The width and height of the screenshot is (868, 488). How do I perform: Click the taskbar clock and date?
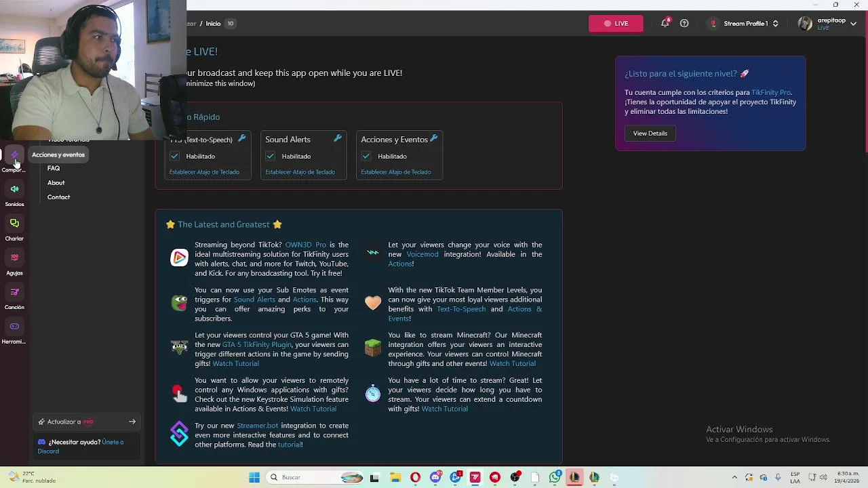pyautogui.click(x=848, y=477)
